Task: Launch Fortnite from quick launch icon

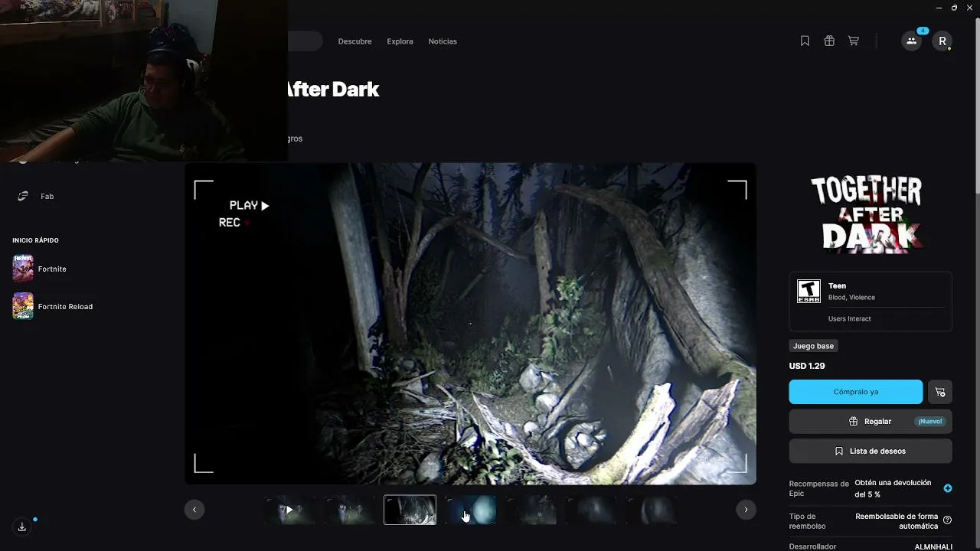Action: (23, 269)
